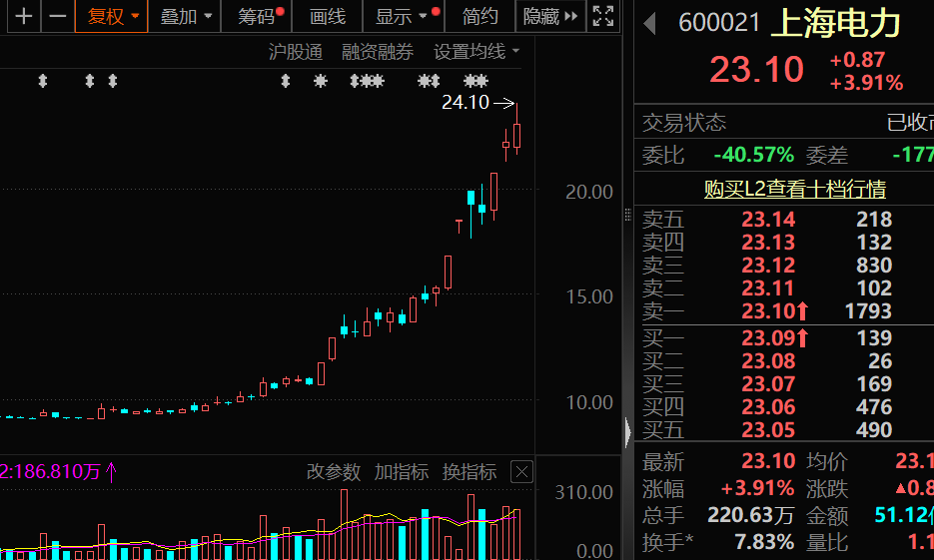Close the volume indicator panel

(x=521, y=472)
